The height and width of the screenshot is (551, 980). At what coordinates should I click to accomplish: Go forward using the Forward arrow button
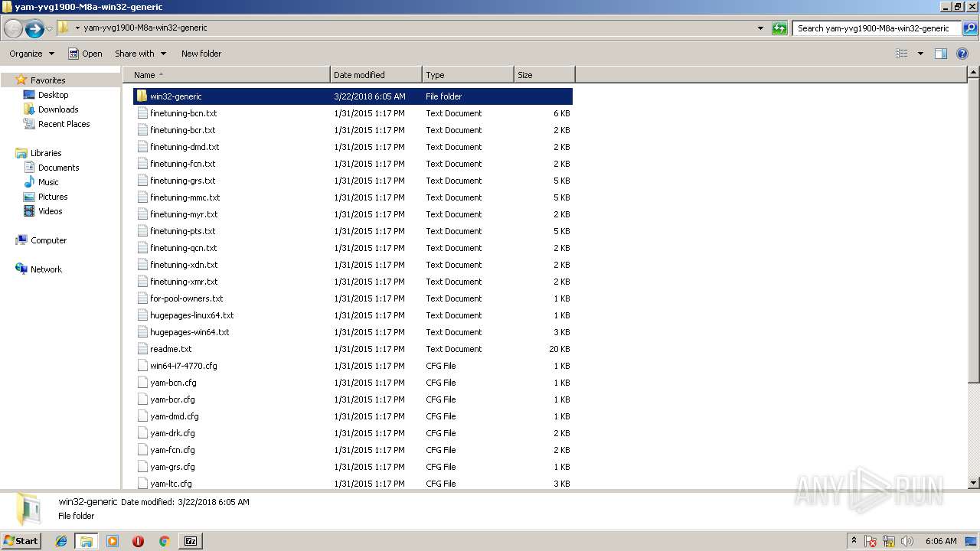pos(34,29)
